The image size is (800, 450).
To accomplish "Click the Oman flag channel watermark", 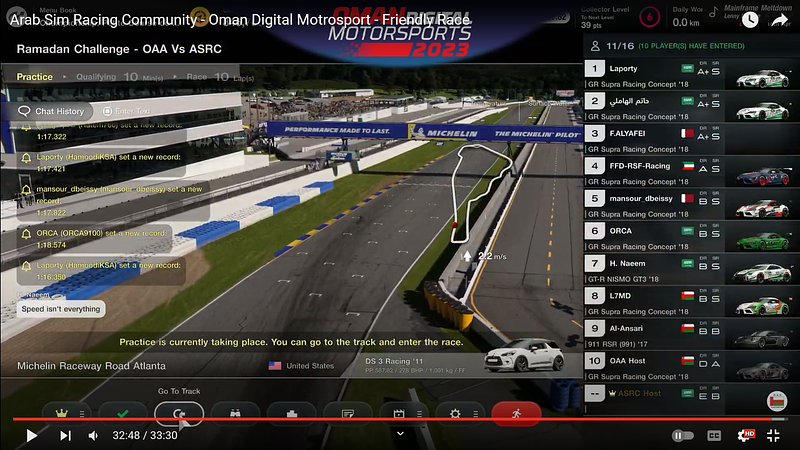I will [x=777, y=401].
